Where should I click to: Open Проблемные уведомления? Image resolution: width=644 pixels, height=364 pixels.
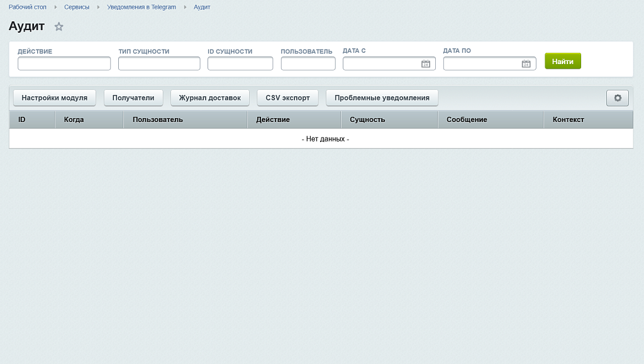pyautogui.click(x=382, y=98)
